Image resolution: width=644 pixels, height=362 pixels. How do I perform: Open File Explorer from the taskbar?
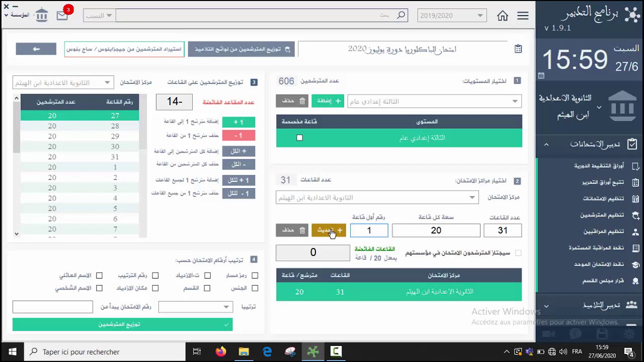[244, 352]
